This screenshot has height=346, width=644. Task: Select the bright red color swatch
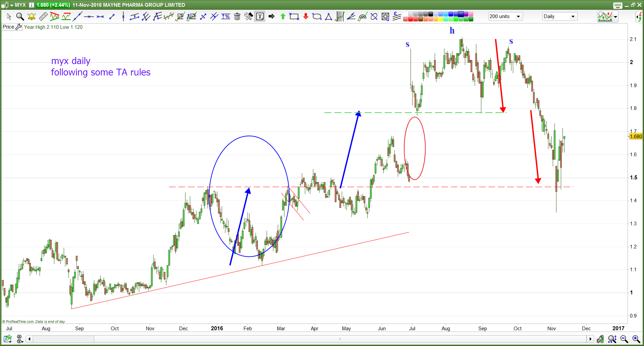pyautogui.click(x=411, y=19)
